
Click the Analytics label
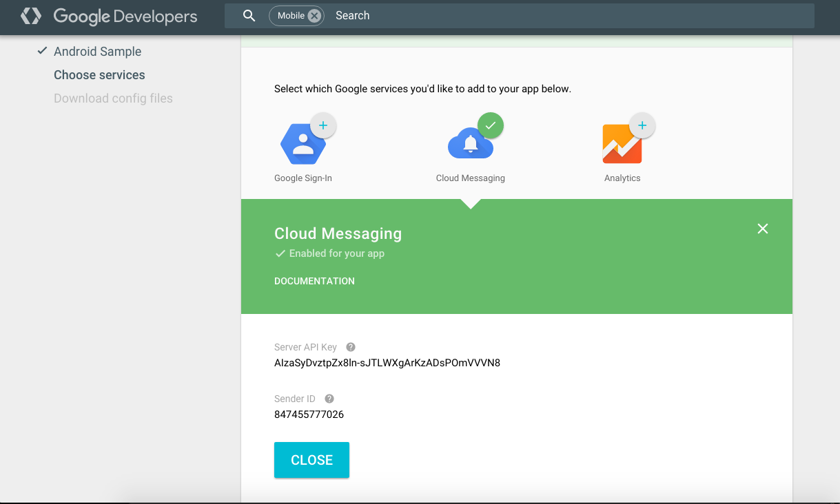tap(622, 178)
